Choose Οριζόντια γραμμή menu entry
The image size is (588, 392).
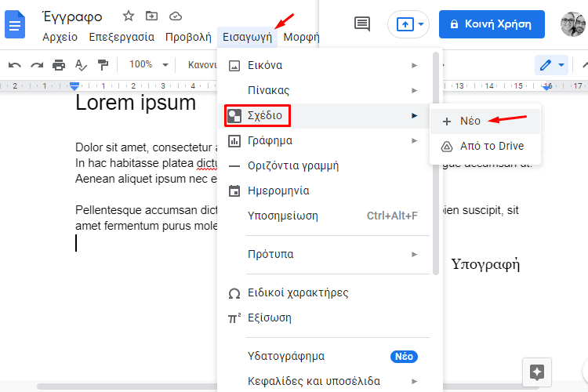tap(324, 165)
